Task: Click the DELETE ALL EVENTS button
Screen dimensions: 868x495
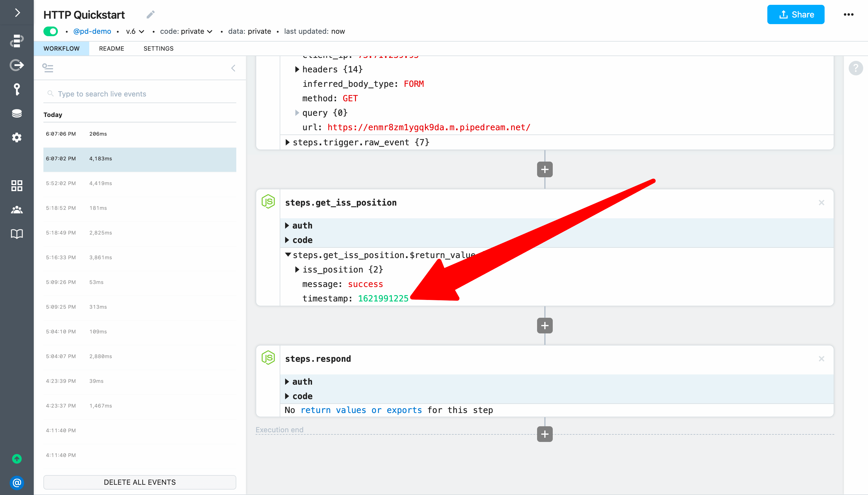Action: (x=140, y=482)
